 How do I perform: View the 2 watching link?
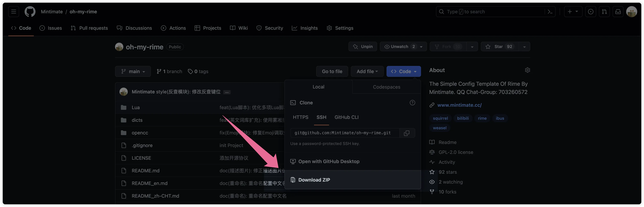446,182
